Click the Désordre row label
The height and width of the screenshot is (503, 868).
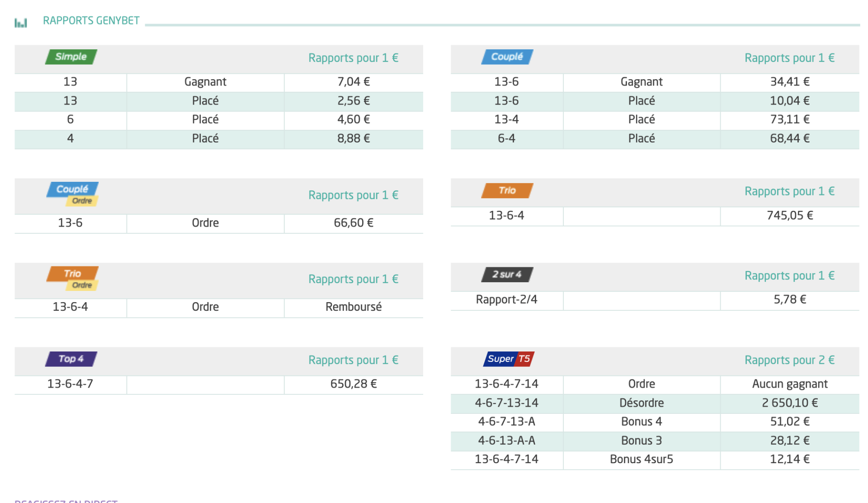tap(641, 403)
